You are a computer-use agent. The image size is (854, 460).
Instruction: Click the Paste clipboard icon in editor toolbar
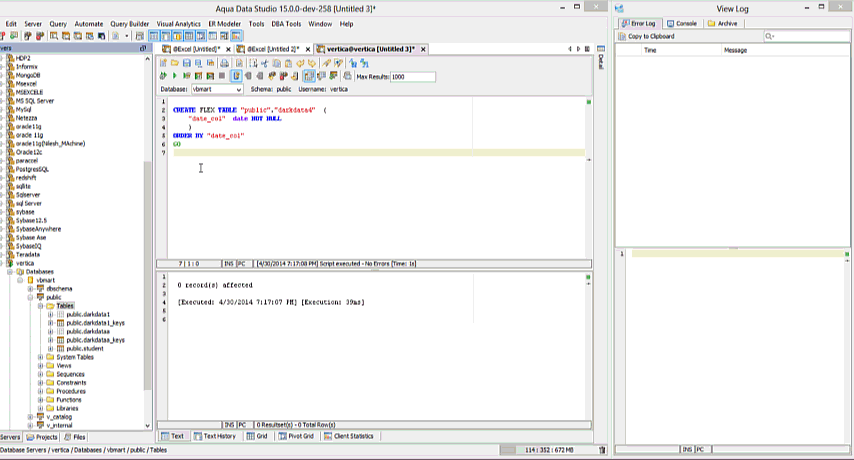[x=289, y=63]
